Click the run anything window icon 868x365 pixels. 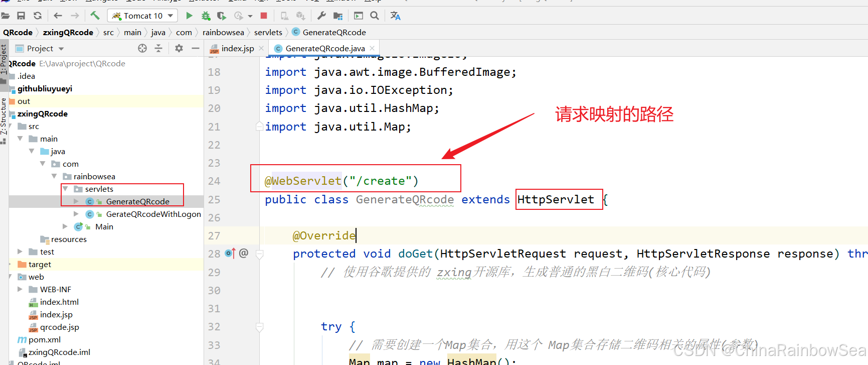pos(359,16)
